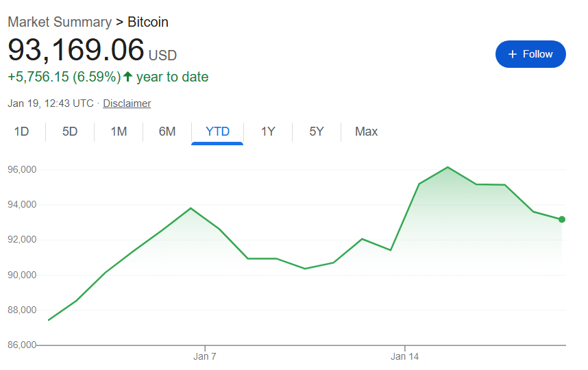The height and width of the screenshot is (370, 588).
Task: Choose the 5Y time range
Action: point(316,132)
